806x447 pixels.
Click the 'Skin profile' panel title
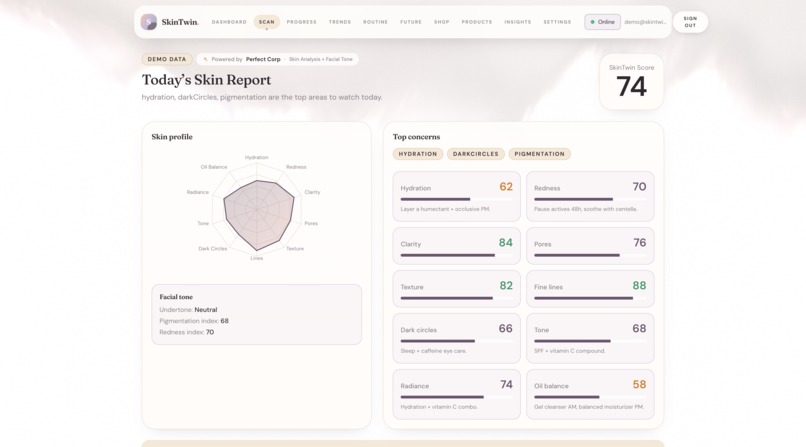coord(172,137)
